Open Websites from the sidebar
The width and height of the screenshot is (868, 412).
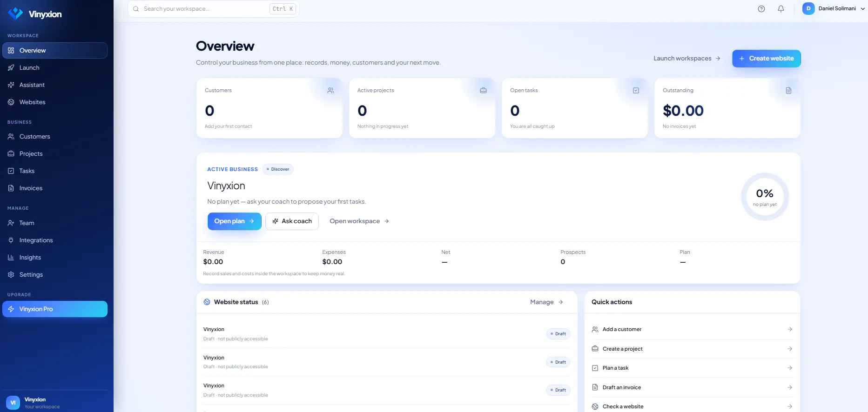point(55,102)
